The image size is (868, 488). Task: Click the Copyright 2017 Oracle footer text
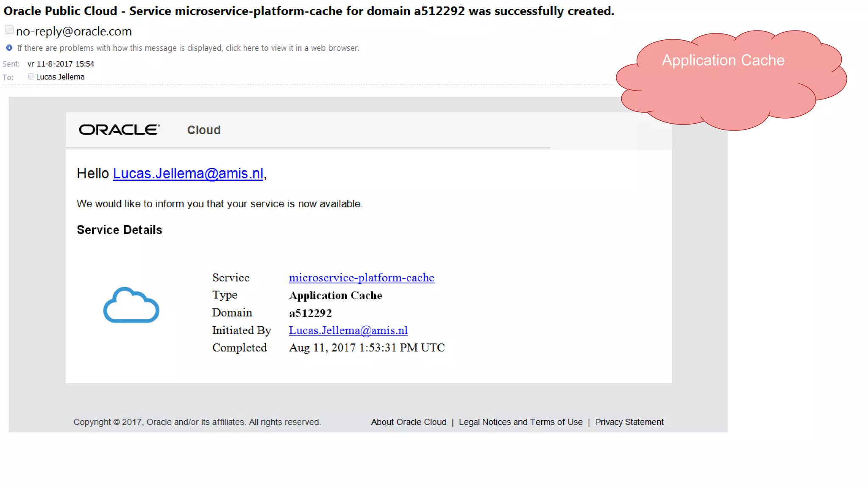(x=197, y=422)
